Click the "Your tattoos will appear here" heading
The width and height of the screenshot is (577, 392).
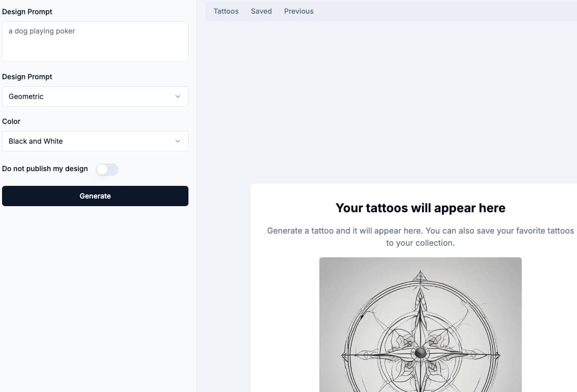420,208
